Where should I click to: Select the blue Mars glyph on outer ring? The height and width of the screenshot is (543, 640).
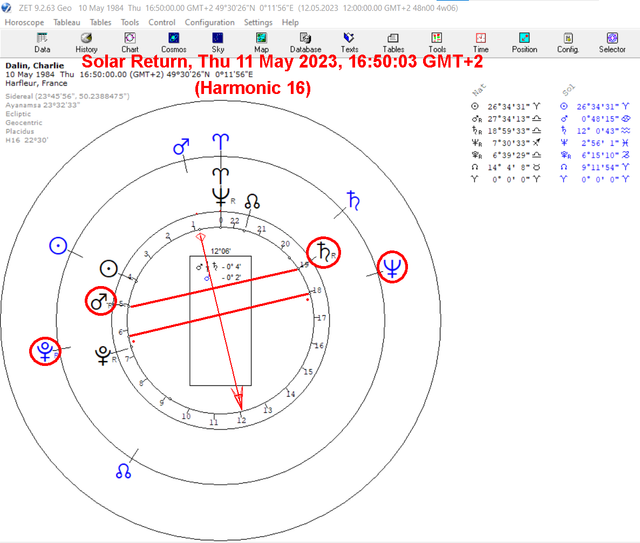(181, 147)
